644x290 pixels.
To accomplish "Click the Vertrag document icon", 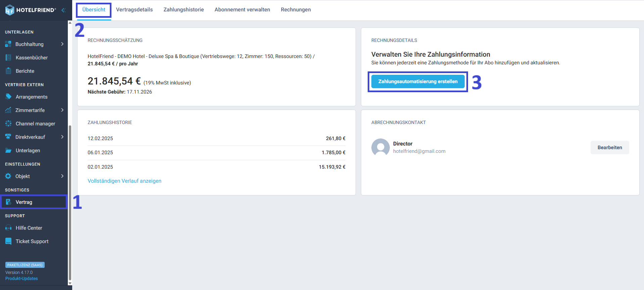I will pos(8,202).
